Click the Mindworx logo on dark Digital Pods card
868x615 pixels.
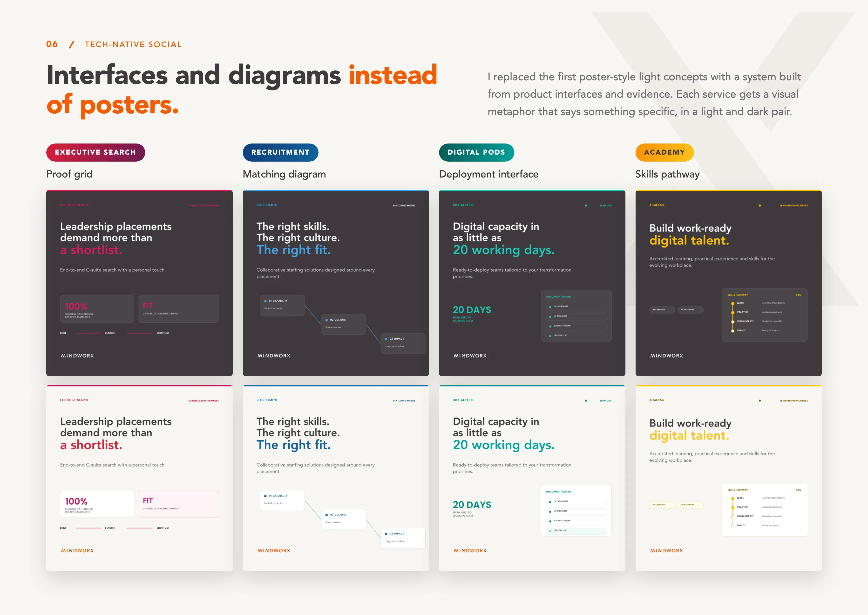[x=470, y=356]
